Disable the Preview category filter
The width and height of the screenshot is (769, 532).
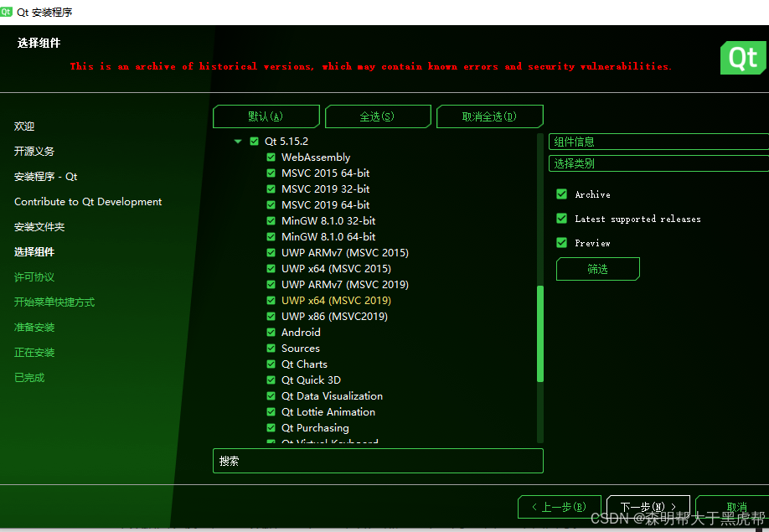click(x=562, y=243)
